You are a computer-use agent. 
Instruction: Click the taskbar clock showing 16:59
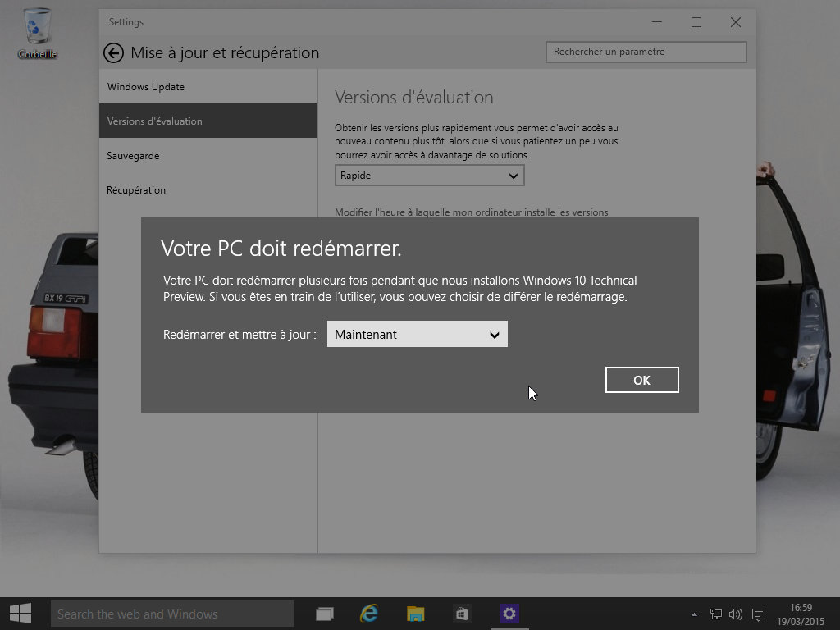(x=801, y=614)
